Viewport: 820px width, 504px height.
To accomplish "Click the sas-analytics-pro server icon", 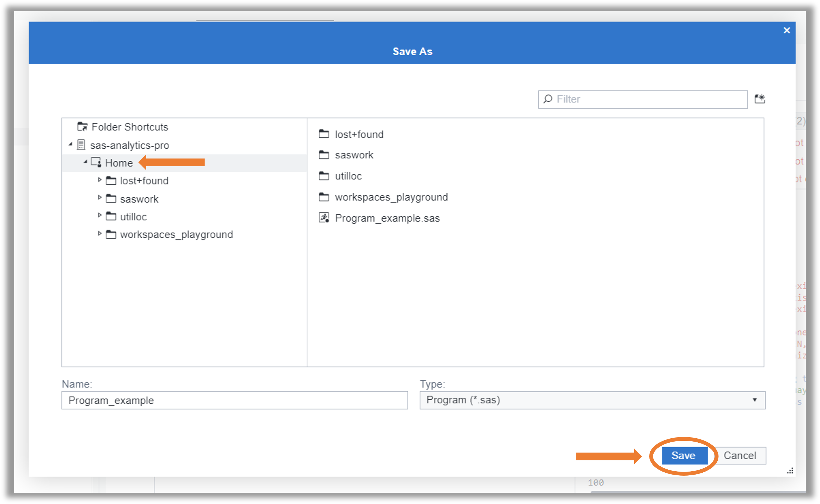I will [81, 145].
